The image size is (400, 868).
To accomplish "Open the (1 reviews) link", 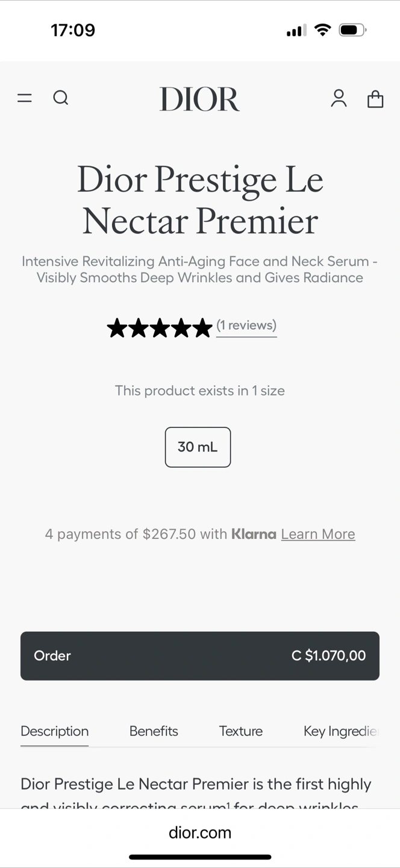I will 246,325.
